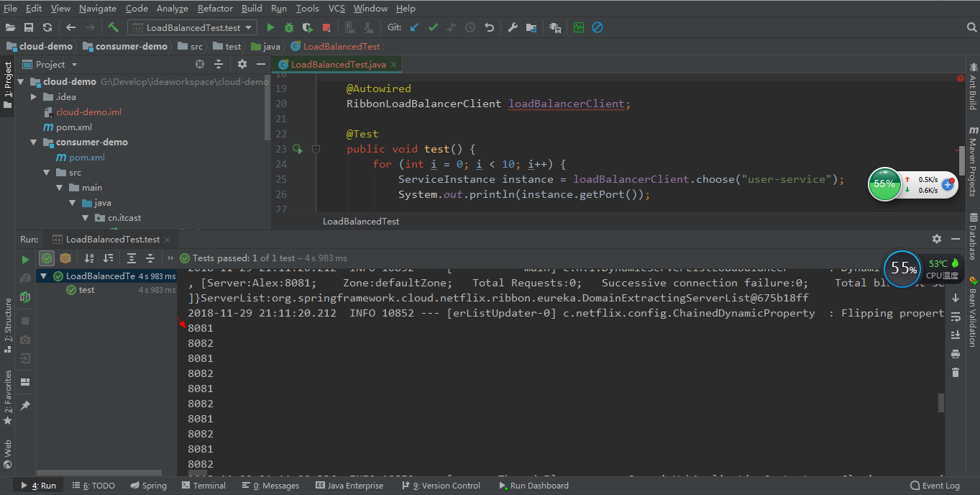Open Run panel gear settings
980x495 pixels.
click(936, 239)
